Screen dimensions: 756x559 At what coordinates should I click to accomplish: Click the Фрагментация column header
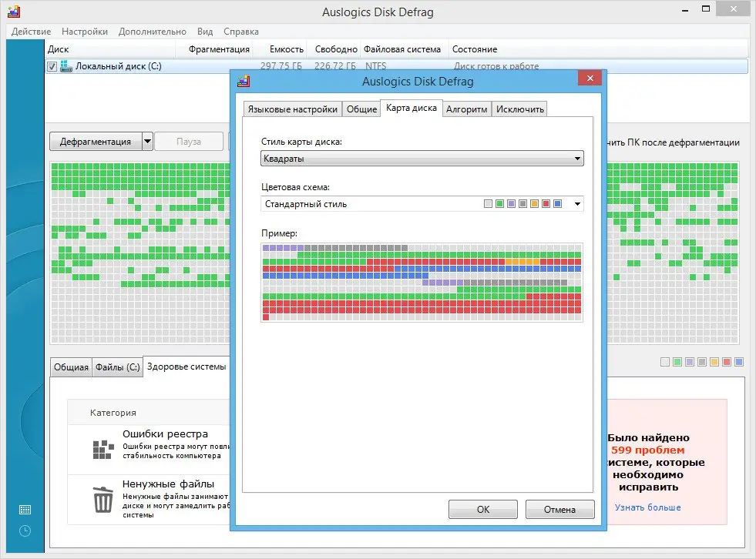click(x=219, y=49)
